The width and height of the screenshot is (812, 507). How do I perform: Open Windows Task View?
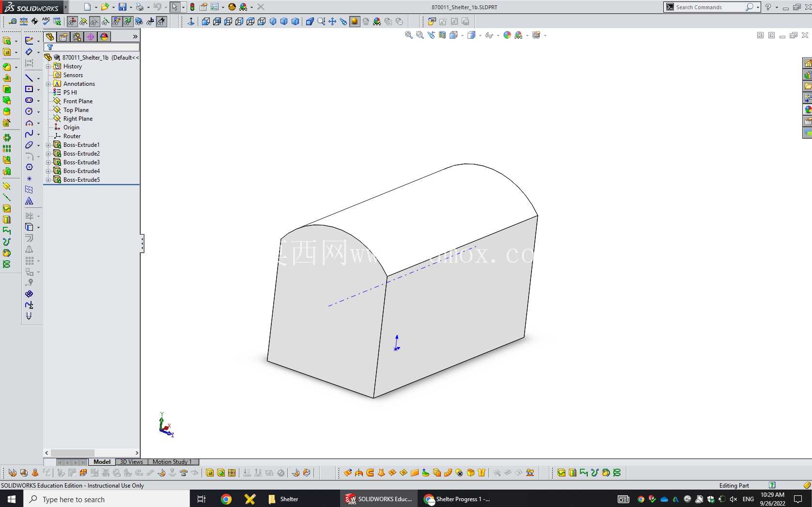[202, 499]
